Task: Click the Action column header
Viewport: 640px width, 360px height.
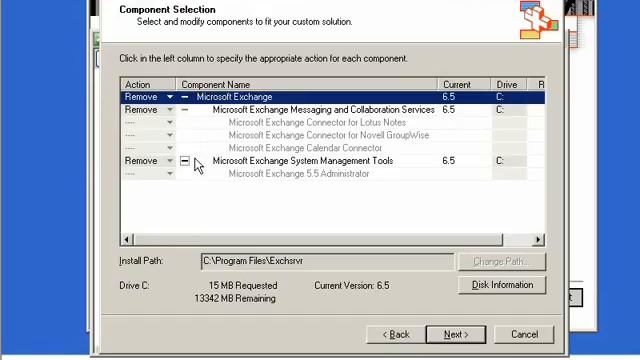Action: 148,84
